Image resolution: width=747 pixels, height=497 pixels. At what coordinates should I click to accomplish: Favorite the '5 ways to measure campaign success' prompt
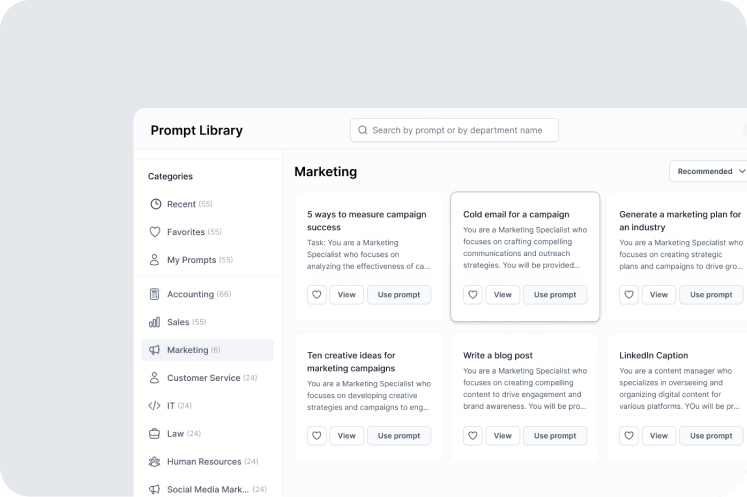(x=317, y=295)
